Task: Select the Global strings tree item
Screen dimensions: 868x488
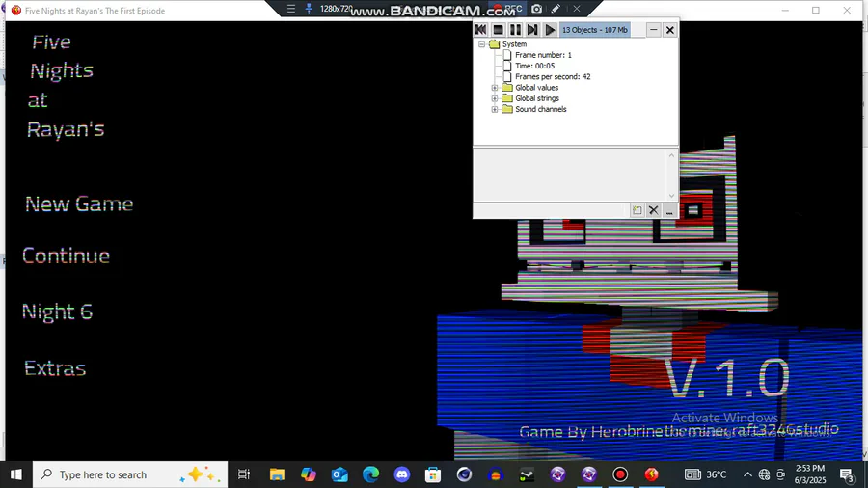Action: click(537, 98)
